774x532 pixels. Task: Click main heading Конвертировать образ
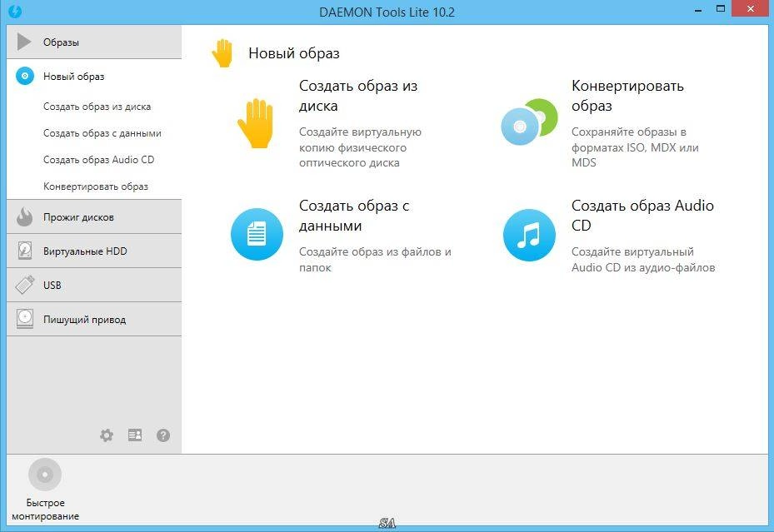pyautogui.click(x=627, y=96)
